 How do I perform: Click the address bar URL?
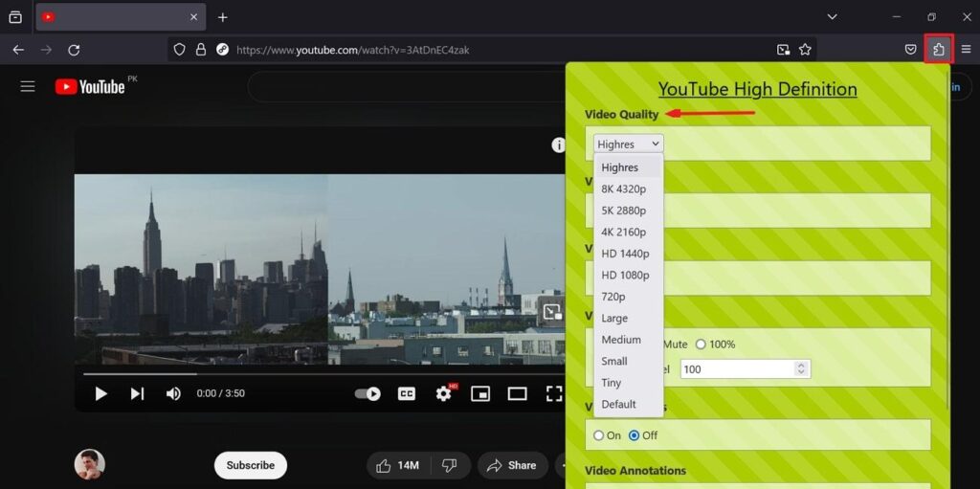352,50
